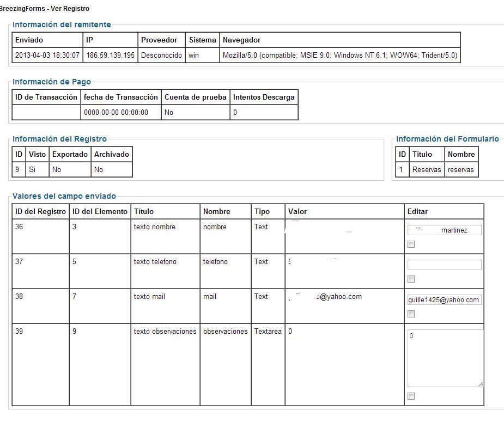Click the empty telefono edit field
504x422 pixels.
(445, 265)
